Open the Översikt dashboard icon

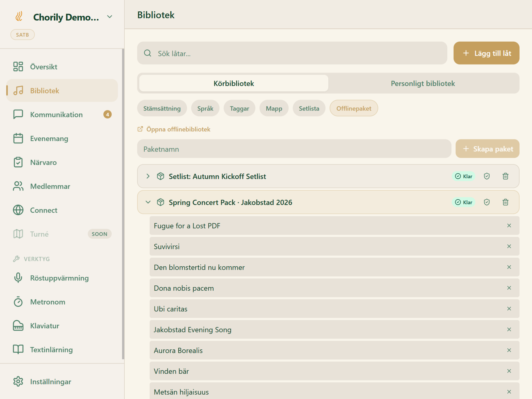18,66
